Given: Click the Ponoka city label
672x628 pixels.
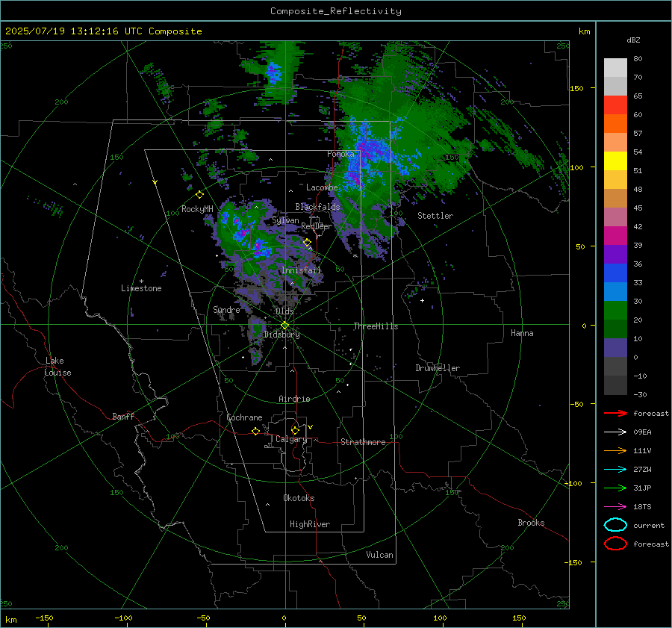Looking at the screenshot, I should [340, 154].
